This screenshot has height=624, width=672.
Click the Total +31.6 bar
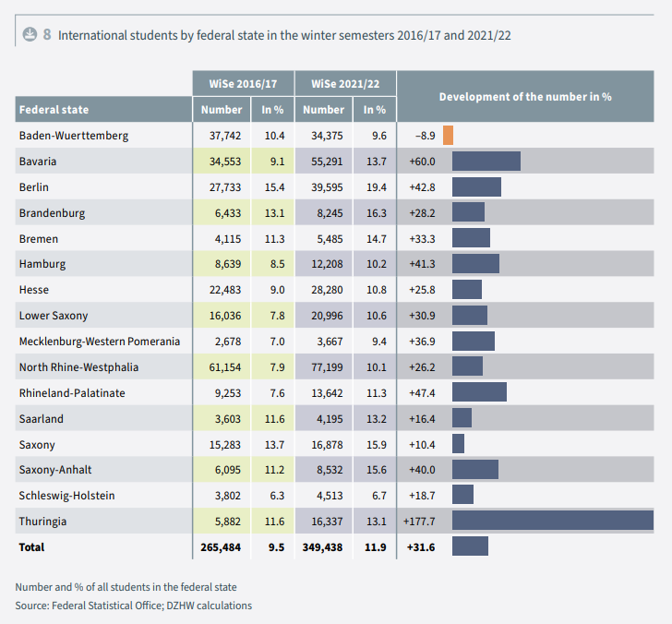point(470,547)
